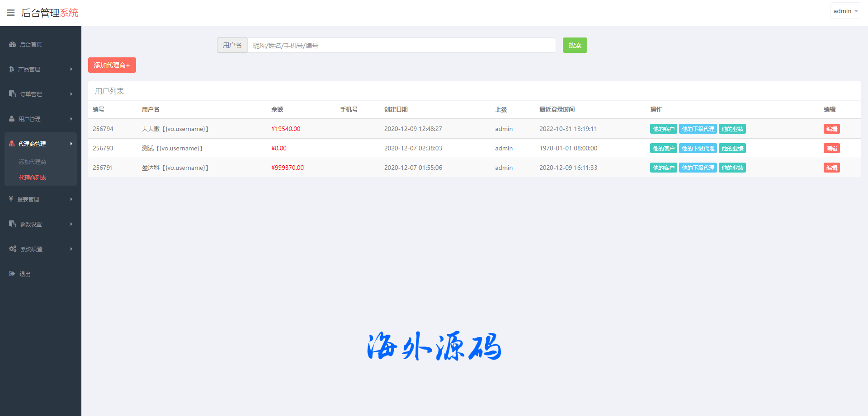Click the yen icon beside 报表管理

click(x=11, y=199)
